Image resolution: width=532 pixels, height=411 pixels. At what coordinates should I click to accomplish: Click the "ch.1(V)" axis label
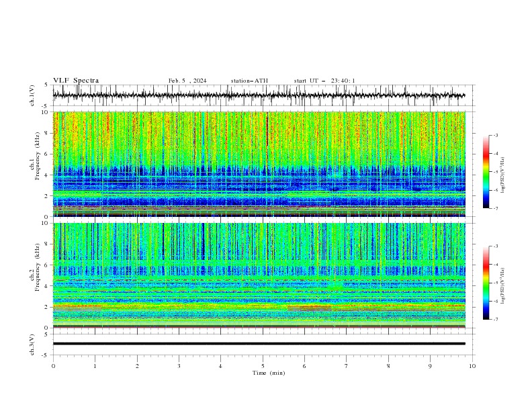32,95
